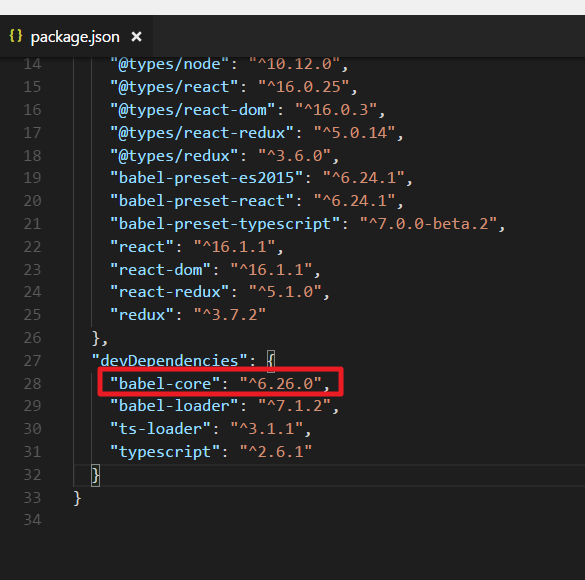Click "^16.0.25" version value
Image resolution: width=585 pixels, height=580 pixels.
coord(304,87)
